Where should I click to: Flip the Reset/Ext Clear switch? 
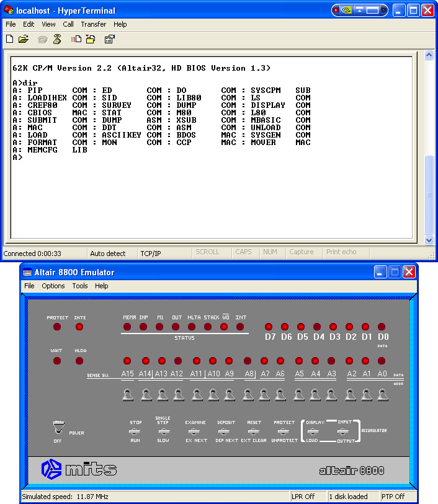coord(253,431)
